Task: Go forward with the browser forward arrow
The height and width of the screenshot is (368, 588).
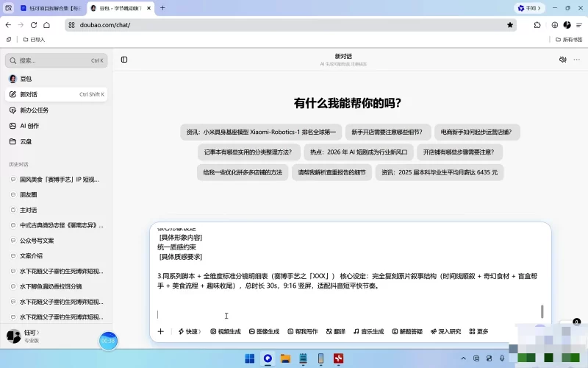Action: pos(21,25)
